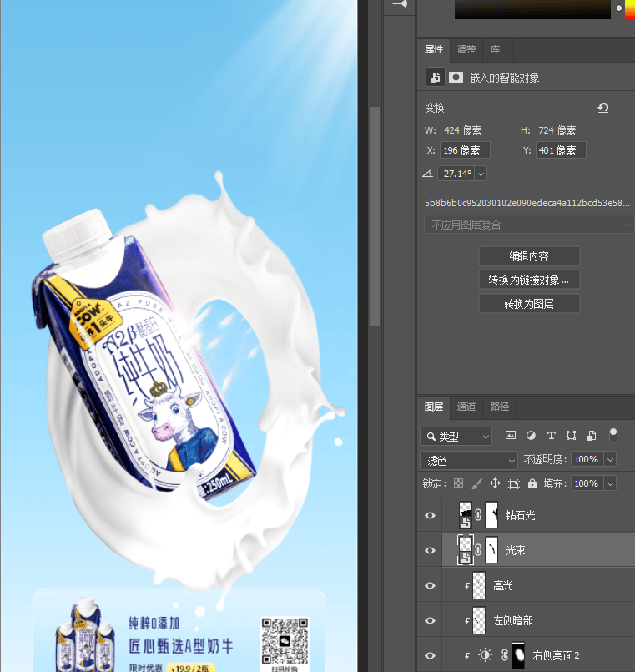The height and width of the screenshot is (672, 635).
Task: Open the 不应用图层复合 layer comp dropdown
Action: pos(529,225)
